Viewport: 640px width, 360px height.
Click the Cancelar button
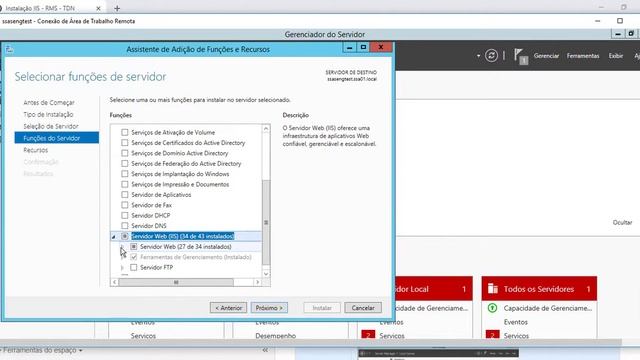363,308
